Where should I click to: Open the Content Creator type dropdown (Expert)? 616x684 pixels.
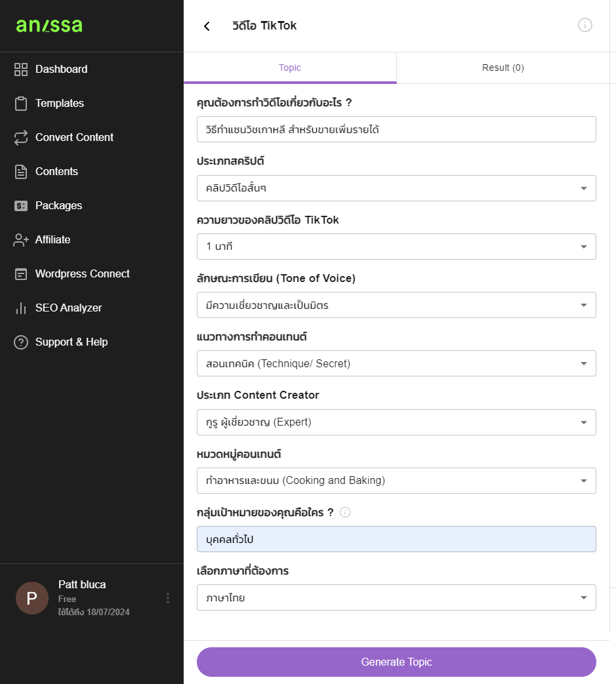pos(396,422)
